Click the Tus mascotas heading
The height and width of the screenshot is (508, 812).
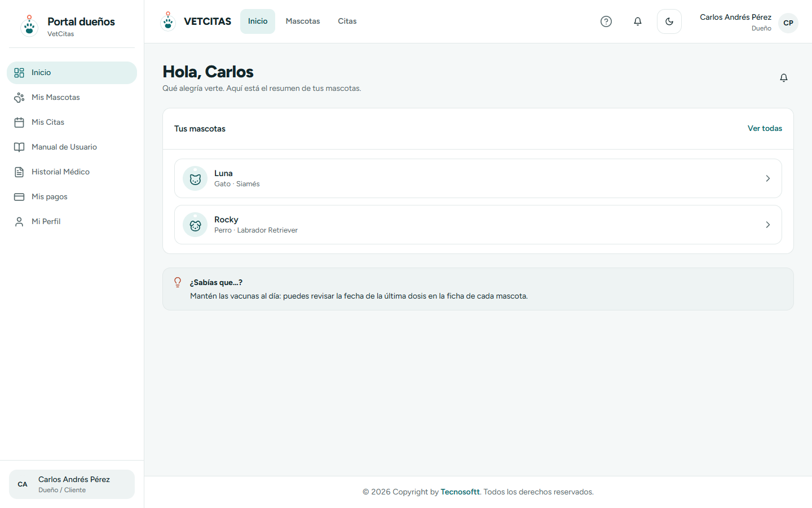click(x=200, y=129)
